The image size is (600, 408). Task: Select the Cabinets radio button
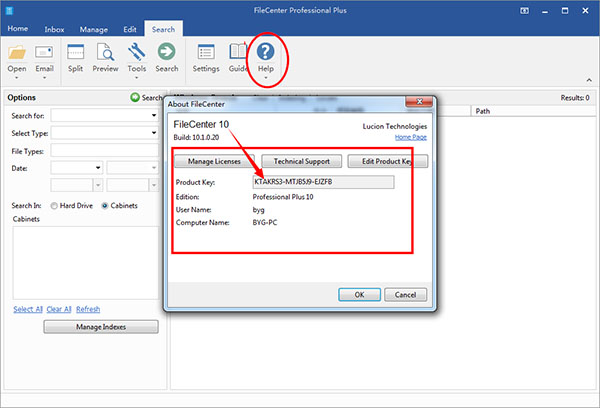tap(105, 205)
